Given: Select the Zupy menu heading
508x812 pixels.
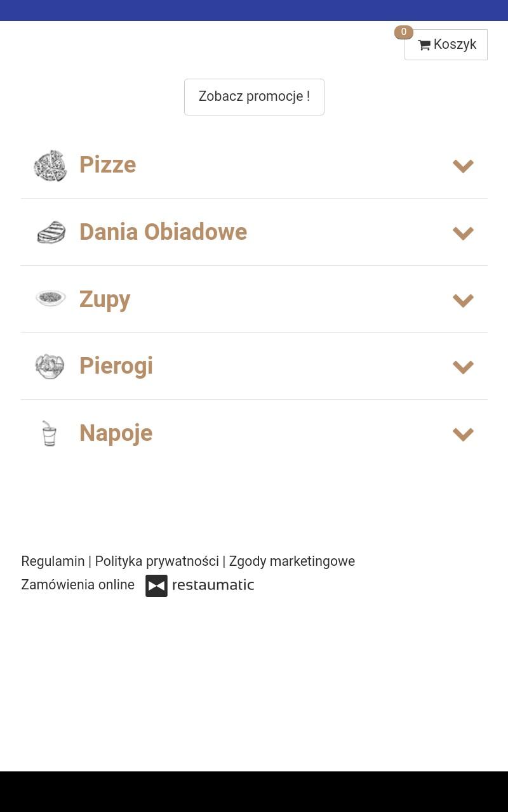Looking at the screenshot, I should click(105, 299).
